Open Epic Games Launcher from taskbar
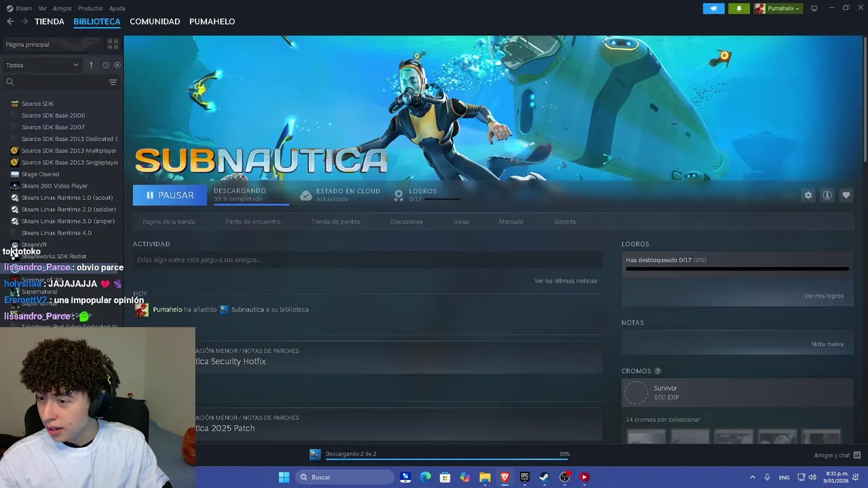Screen dimensions: 868x488 [x=524, y=477]
